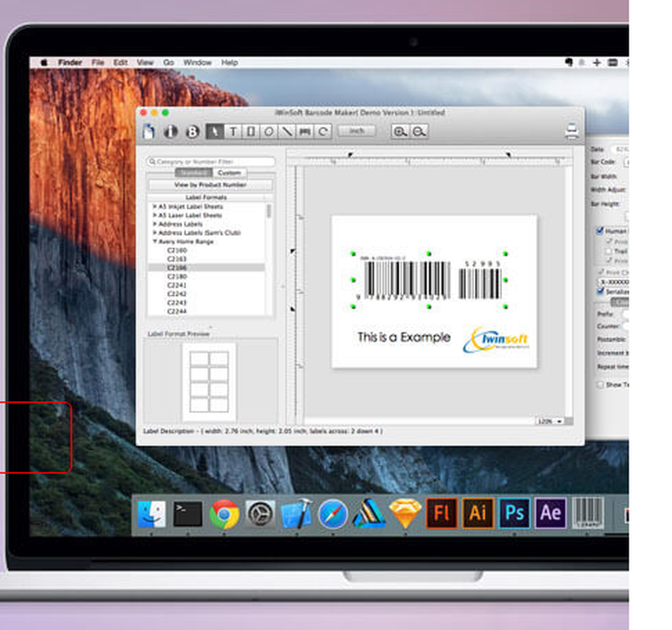Open the blue triangular app in the Dock
Viewport: 672px width, 630px height.
[x=368, y=512]
